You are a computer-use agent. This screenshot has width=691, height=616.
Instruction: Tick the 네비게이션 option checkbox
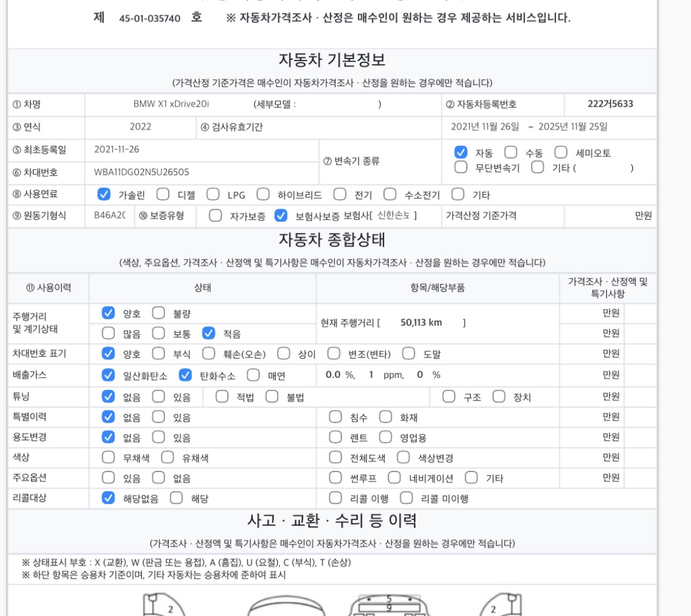tap(394, 478)
